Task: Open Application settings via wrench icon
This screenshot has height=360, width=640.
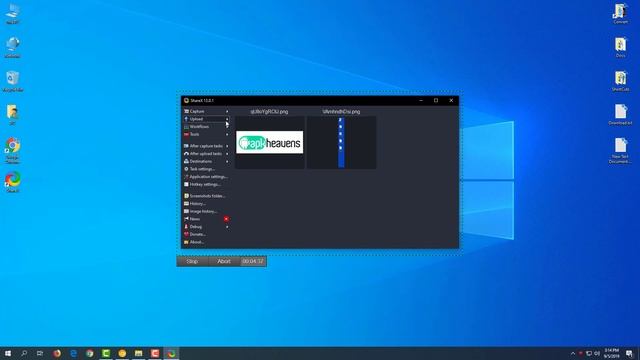Action: point(186,176)
